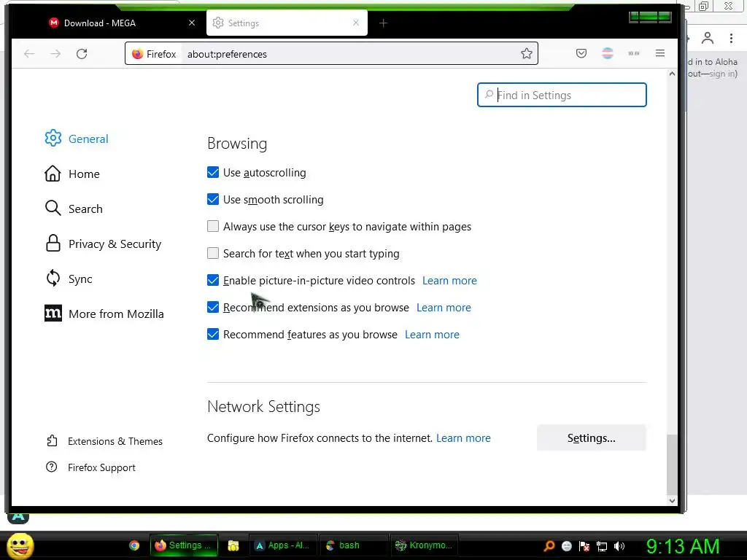747x560 pixels.
Task: Enable cursor keys navigation within pages
Action: 213,226
